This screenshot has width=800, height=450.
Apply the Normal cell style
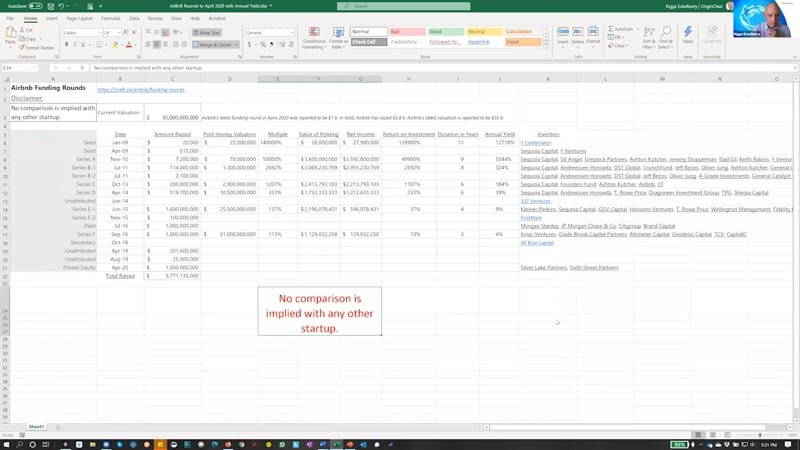368,32
